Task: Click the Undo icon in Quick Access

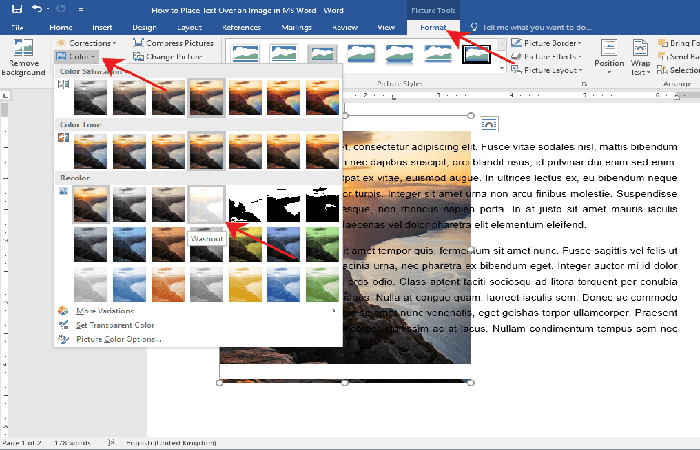Action: coord(37,8)
